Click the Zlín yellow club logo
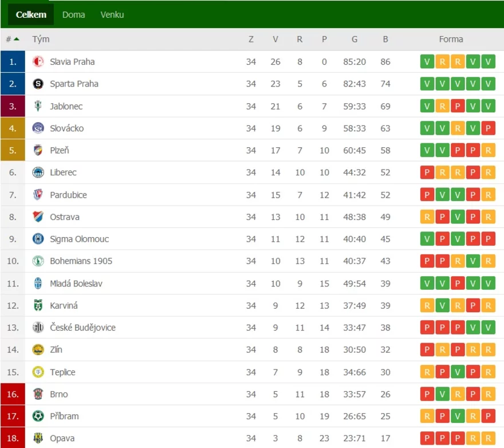504x448 pixels. click(x=38, y=349)
